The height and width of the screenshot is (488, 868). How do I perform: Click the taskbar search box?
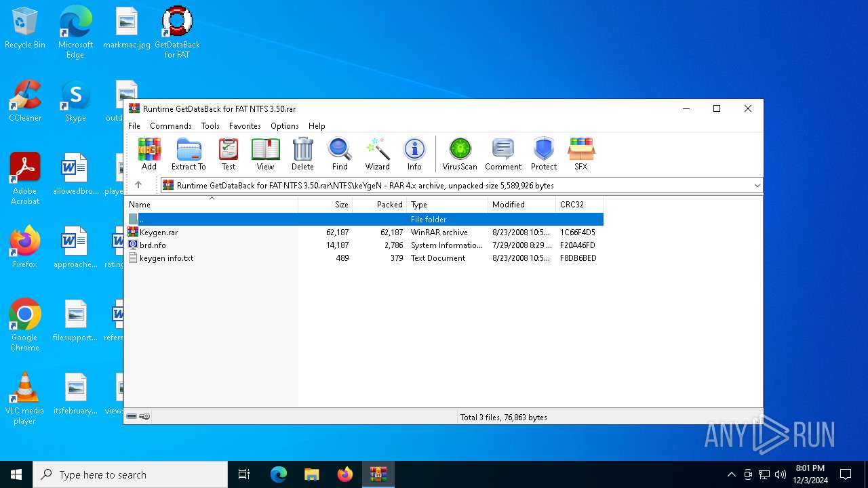point(130,474)
